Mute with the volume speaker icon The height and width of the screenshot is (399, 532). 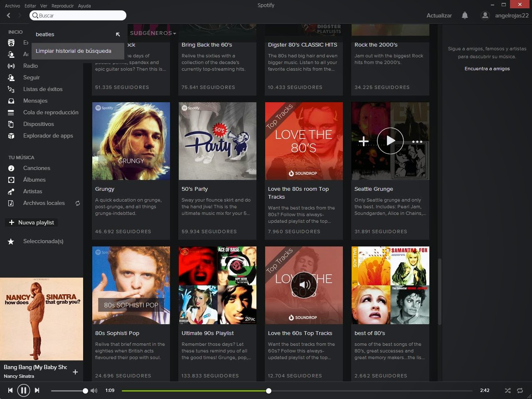94,390
